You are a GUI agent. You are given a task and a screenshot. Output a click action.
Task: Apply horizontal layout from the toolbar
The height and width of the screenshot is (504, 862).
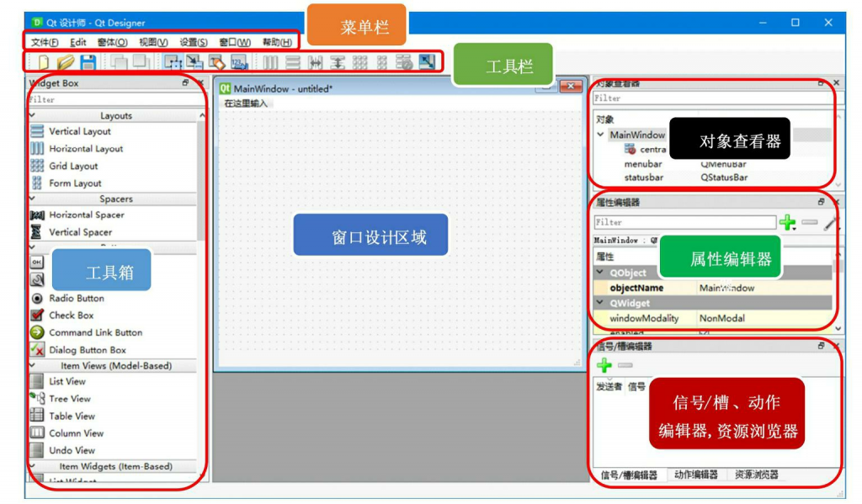[270, 62]
